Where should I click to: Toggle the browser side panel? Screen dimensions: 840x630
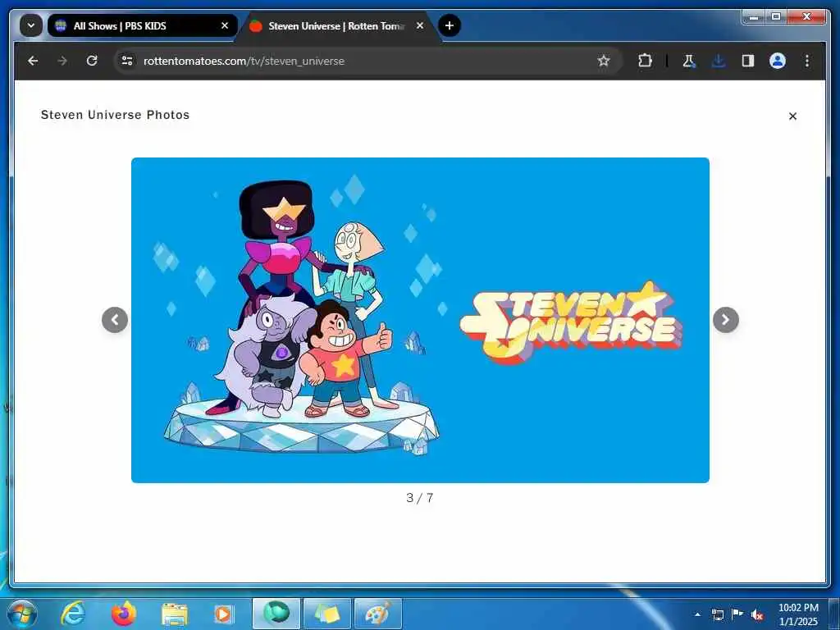point(748,61)
